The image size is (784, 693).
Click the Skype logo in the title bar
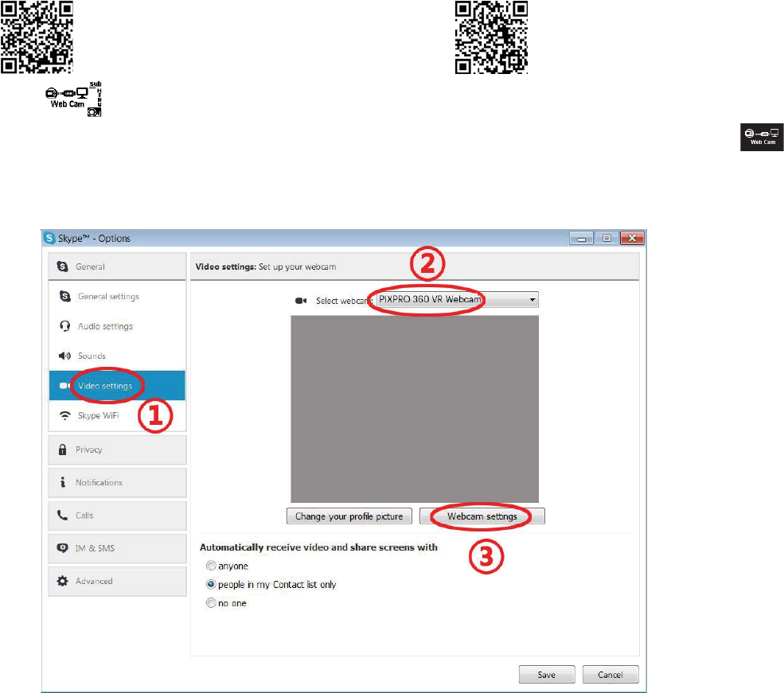point(49,239)
